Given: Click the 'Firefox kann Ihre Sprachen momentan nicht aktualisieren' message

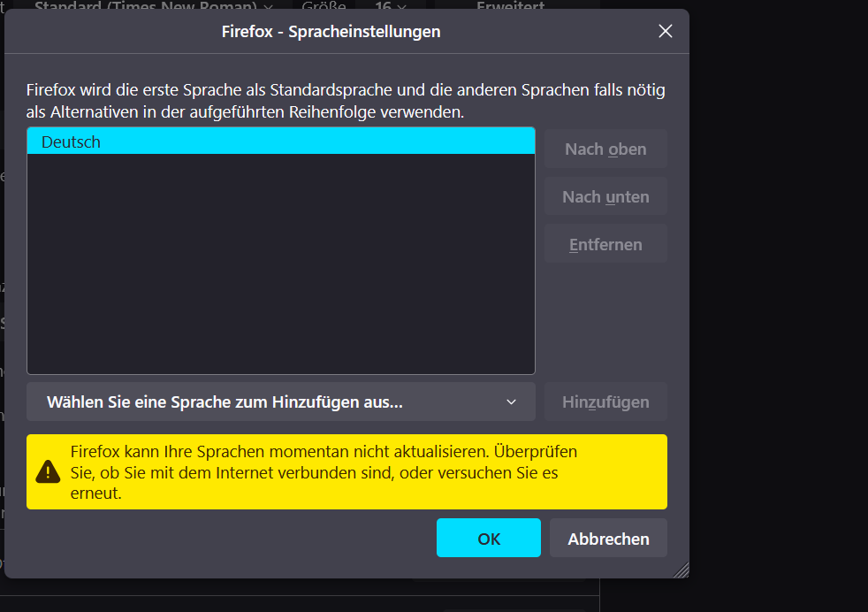Looking at the screenshot, I should click(324, 472).
